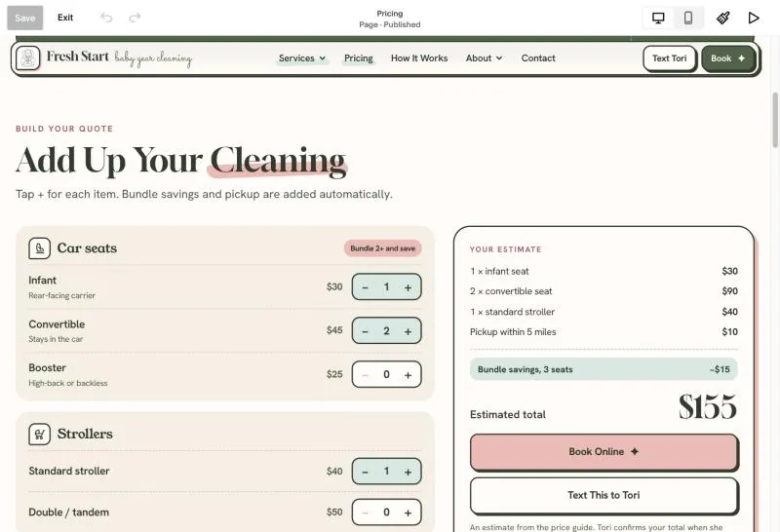
Task: Switch to desktop view
Action: pos(658,18)
